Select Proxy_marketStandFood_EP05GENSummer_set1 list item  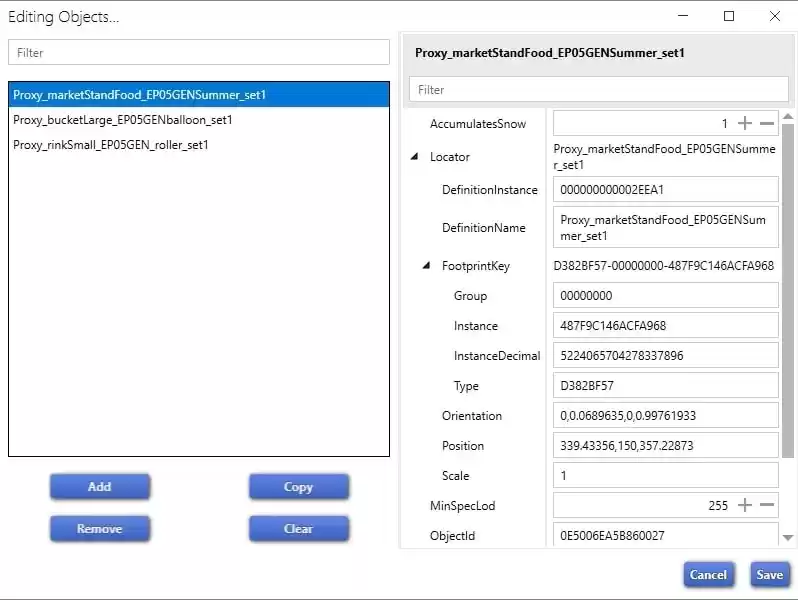tap(139, 95)
